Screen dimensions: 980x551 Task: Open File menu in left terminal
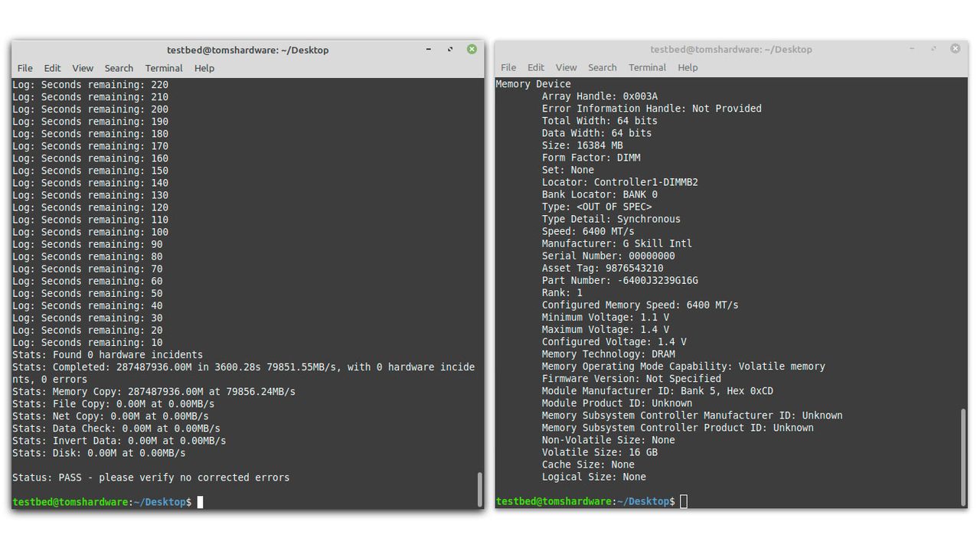25,68
